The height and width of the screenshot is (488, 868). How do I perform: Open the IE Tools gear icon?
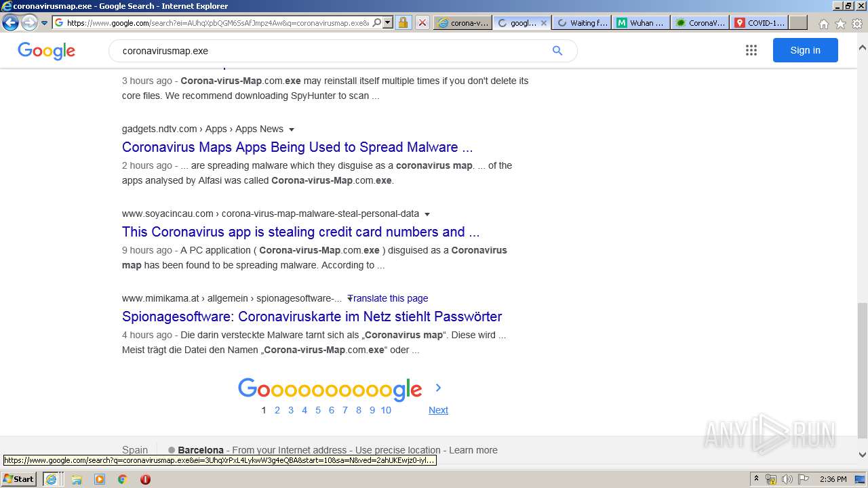click(857, 24)
